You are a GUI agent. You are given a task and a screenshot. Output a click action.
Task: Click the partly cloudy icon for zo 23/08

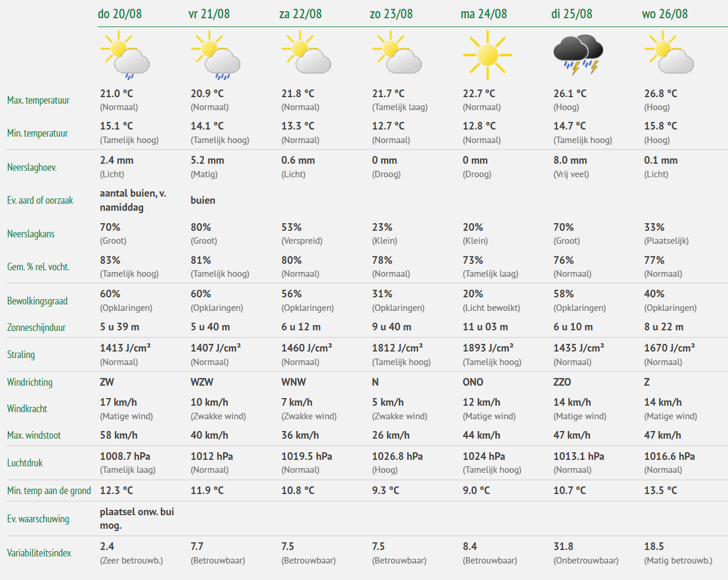coord(397,52)
